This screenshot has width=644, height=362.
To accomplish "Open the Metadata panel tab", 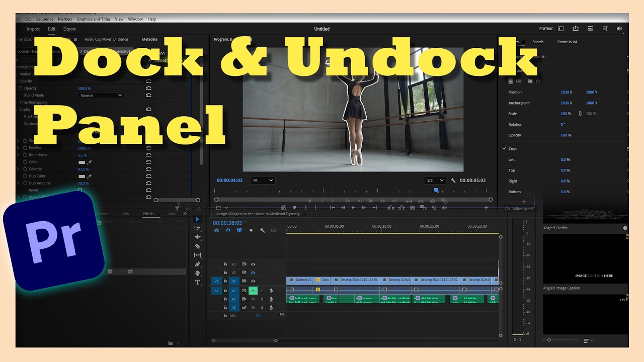I will pyautogui.click(x=149, y=39).
